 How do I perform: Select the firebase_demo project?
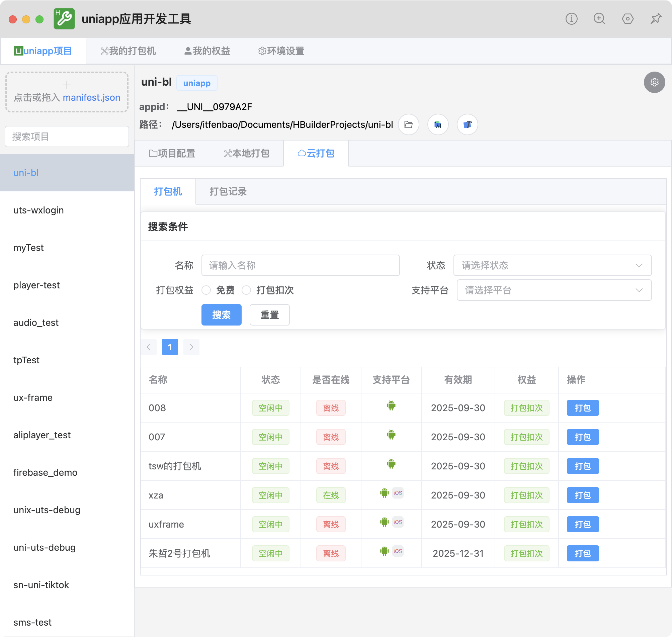pyautogui.click(x=67, y=473)
